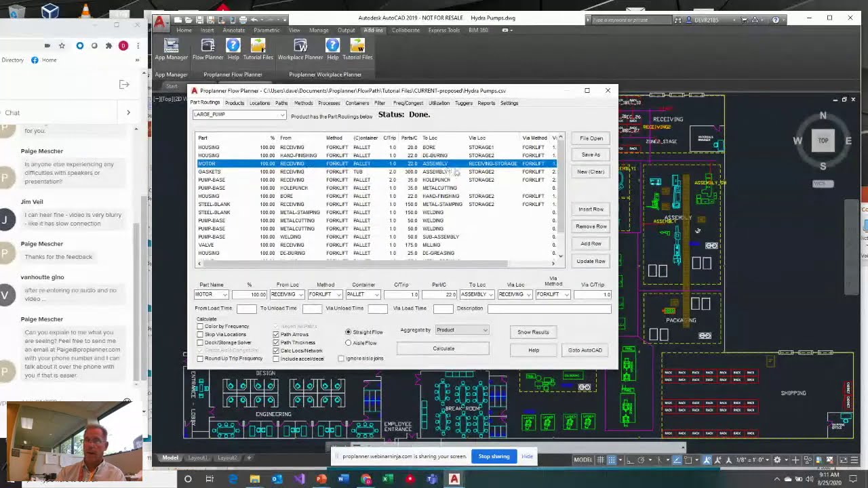868x488 pixels.
Task: Open Visual Studio from the taskbar
Action: pyautogui.click(x=299, y=479)
